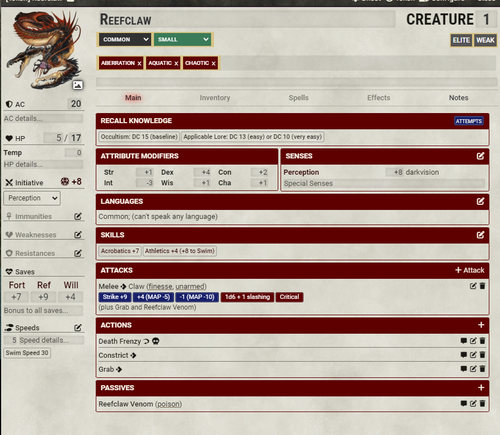
Task: Roll the +4 (MAP -5) strike
Action: [153, 297]
